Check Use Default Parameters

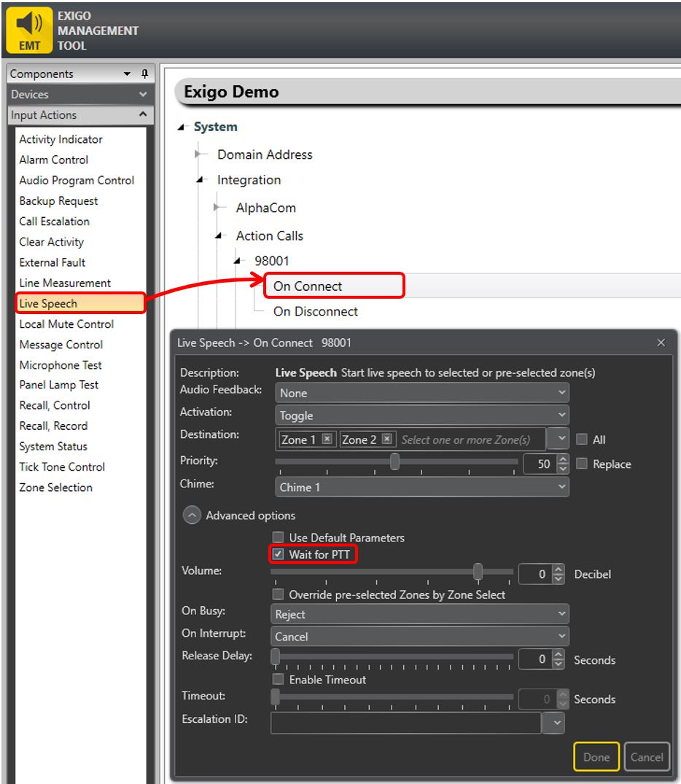tap(278, 537)
